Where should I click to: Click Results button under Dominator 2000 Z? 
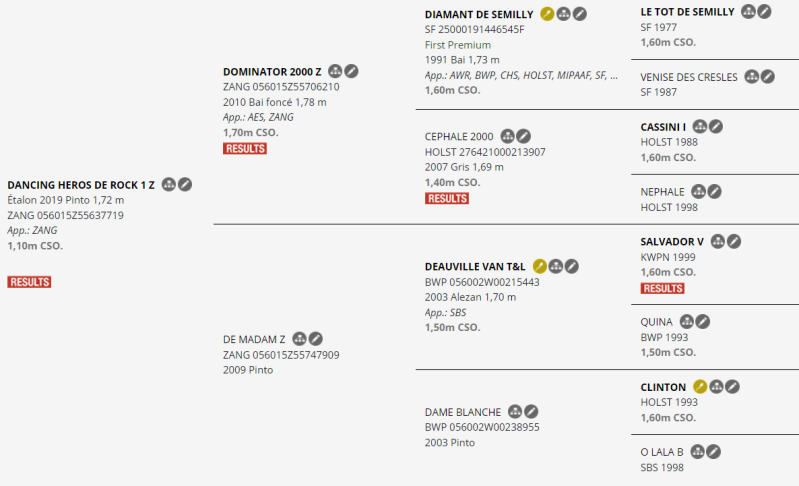[x=244, y=148]
